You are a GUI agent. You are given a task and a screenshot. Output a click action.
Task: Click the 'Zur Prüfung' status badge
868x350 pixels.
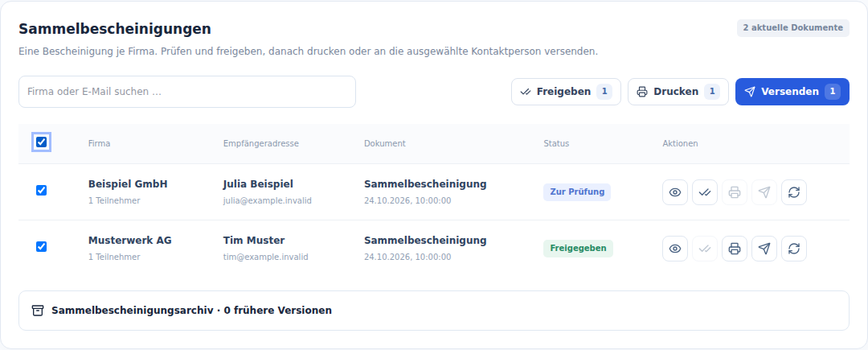coord(577,192)
